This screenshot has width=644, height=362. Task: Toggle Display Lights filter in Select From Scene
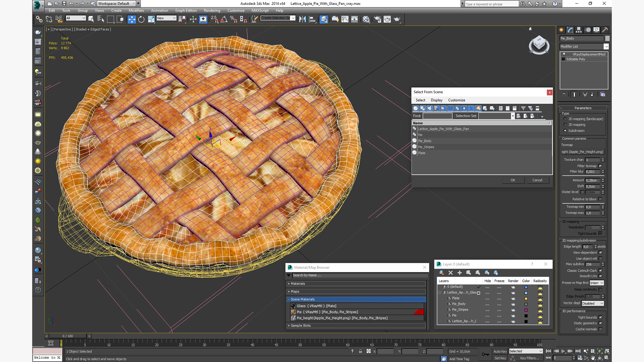(430, 108)
